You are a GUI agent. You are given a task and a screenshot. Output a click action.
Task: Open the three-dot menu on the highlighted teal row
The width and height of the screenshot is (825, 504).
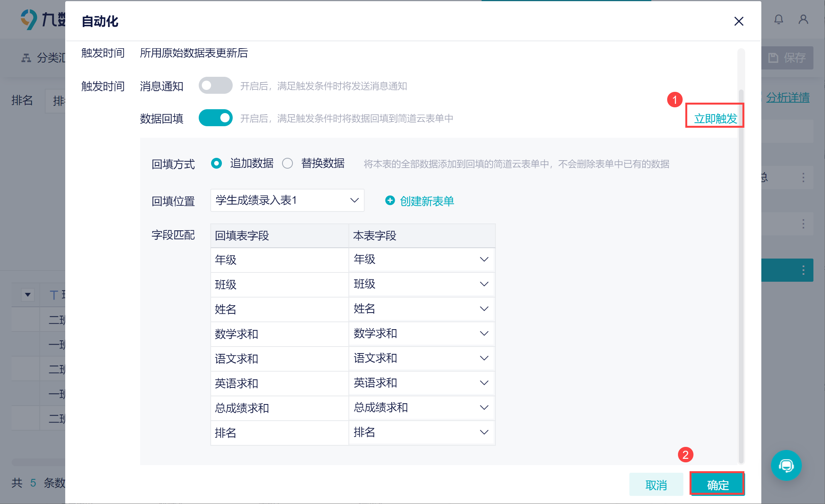tap(803, 270)
